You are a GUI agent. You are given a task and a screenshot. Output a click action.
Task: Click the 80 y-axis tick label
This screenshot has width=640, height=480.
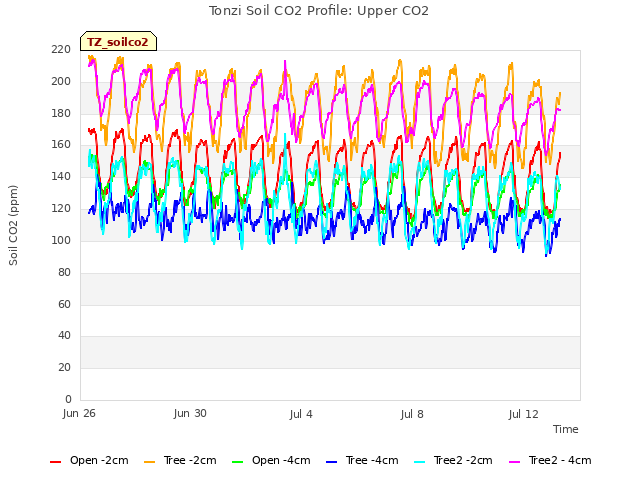click(x=64, y=272)
